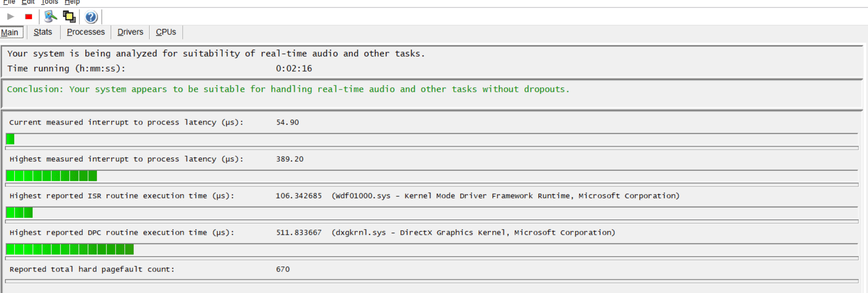Click the overlapping yellow squares toolbar icon
Screen dimensions: 868x293
coord(69,17)
